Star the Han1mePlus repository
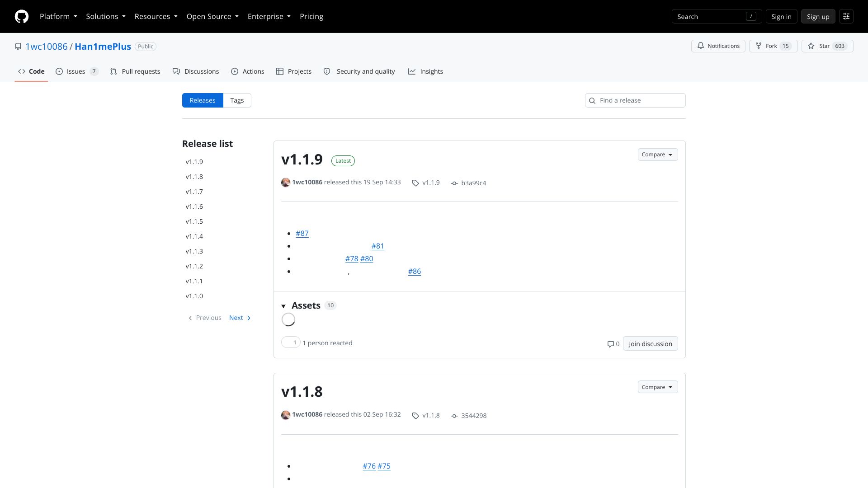Viewport: 868px width, 488px height. pos(827,46)
